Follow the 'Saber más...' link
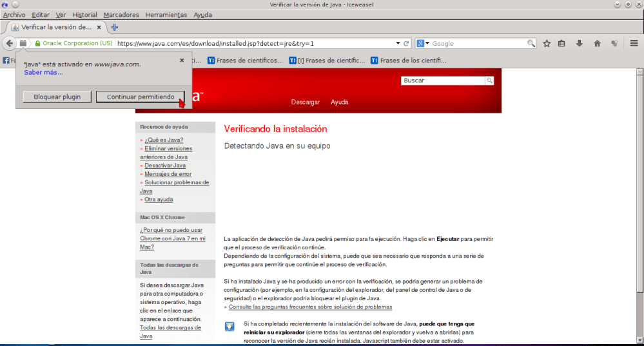The image size is (644, 346). click(43, 72)
